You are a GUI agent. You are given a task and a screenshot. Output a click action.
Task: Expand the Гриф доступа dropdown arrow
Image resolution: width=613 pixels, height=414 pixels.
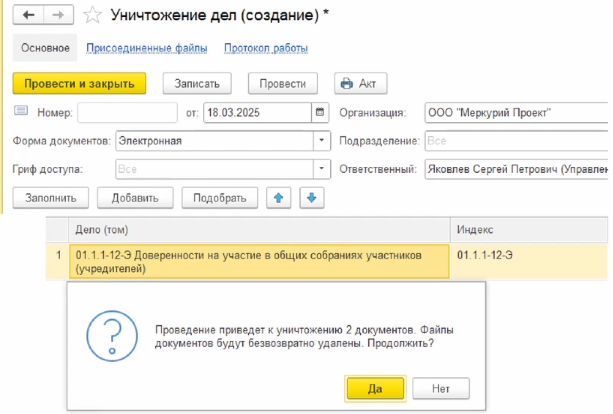pos(321,169)
